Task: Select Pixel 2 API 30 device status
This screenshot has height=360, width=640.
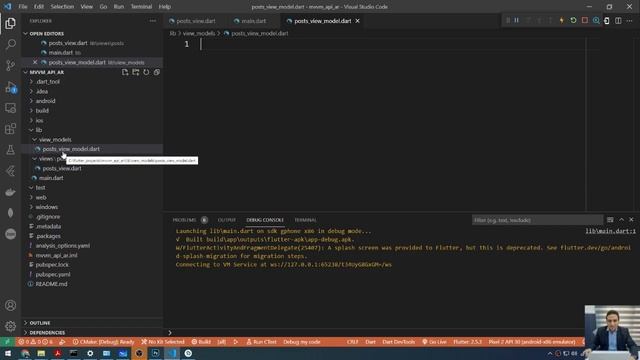Action: click(x=532, y=342)
